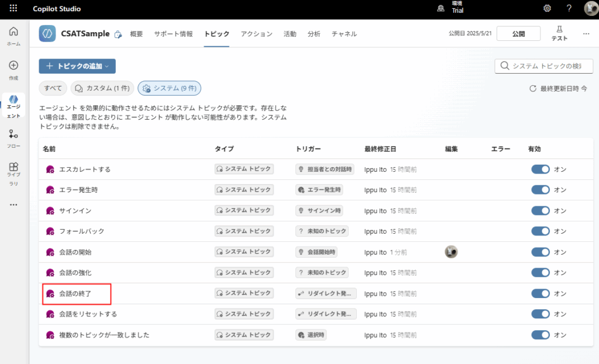Click the editor avatar in 会話の開始 row
599x364 pixels.
451,252
